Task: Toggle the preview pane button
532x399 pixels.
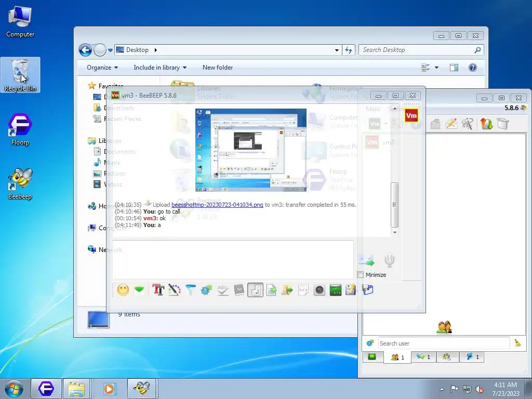Action: click(x=454, y=68)
